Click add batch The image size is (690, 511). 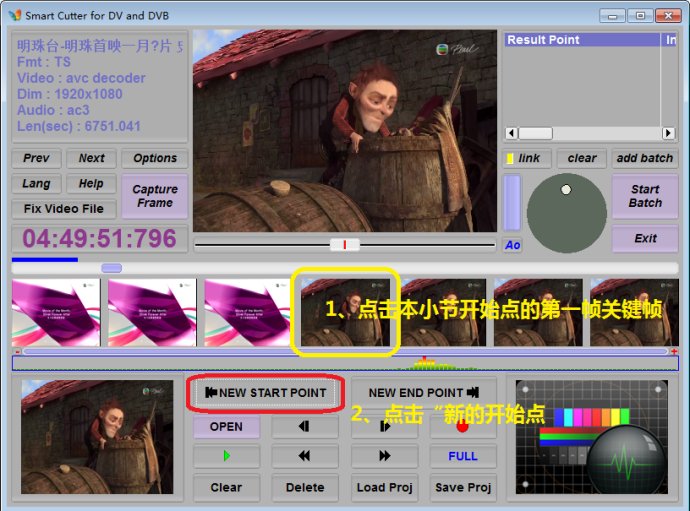point(645,158)
